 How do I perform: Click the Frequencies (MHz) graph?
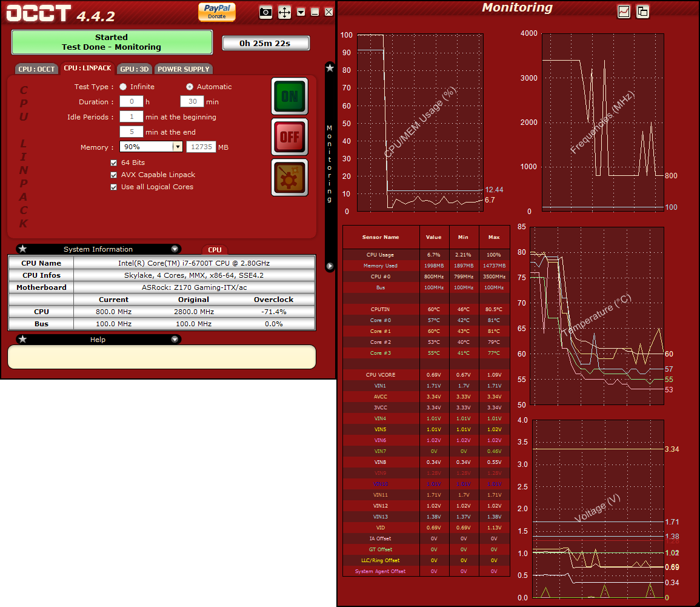(602, 122)
